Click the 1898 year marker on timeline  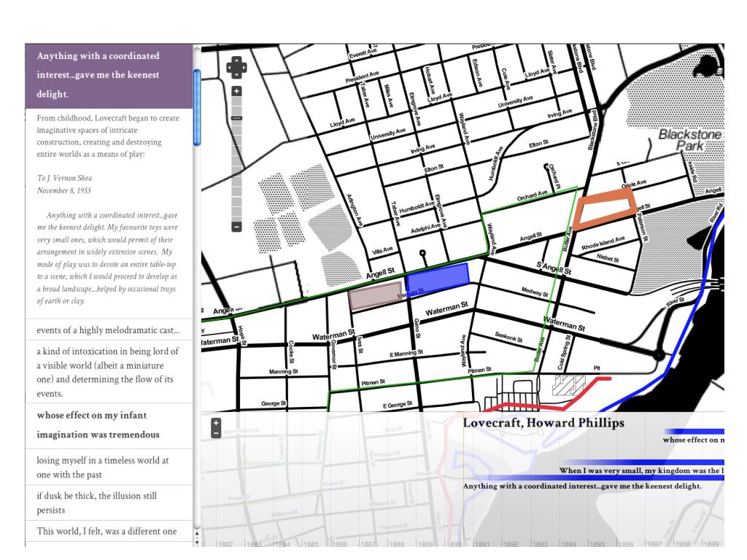click(683, 543)
